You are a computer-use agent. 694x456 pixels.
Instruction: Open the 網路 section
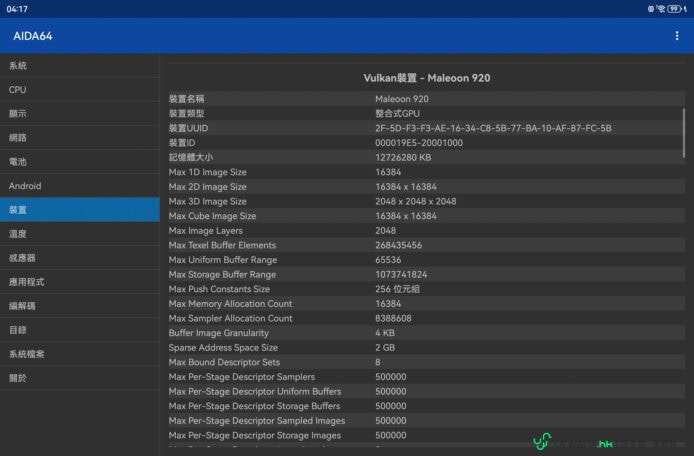tap(80, 138)
